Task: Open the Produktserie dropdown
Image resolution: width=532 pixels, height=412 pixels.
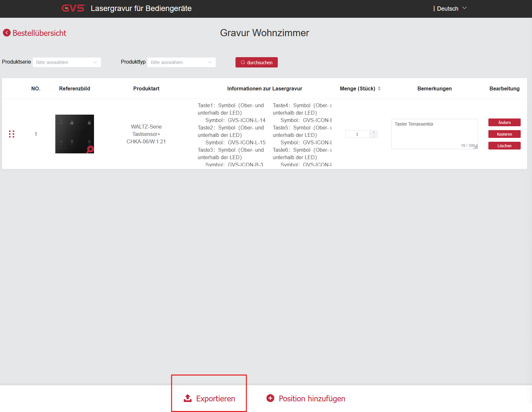Action: tap(67, 62)
